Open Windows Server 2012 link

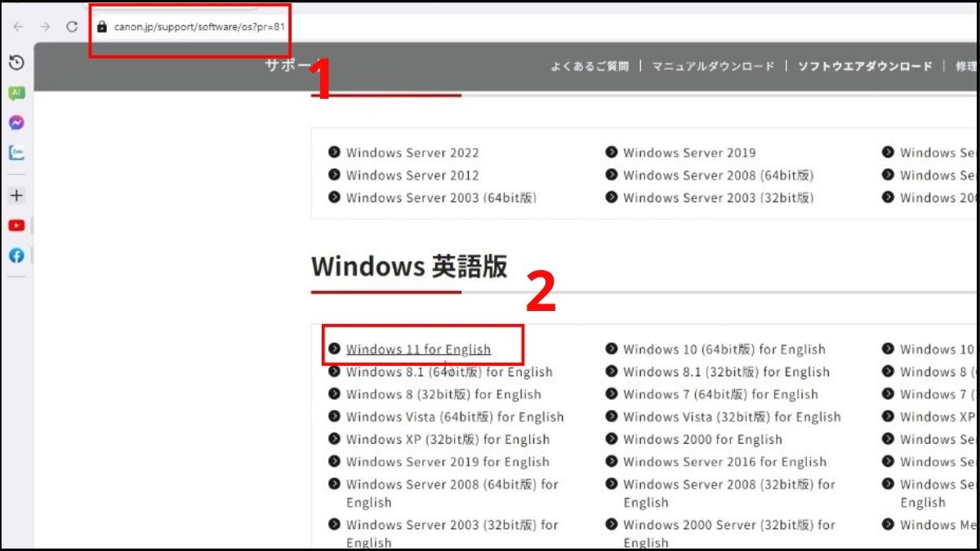click(x=412, y=175)
